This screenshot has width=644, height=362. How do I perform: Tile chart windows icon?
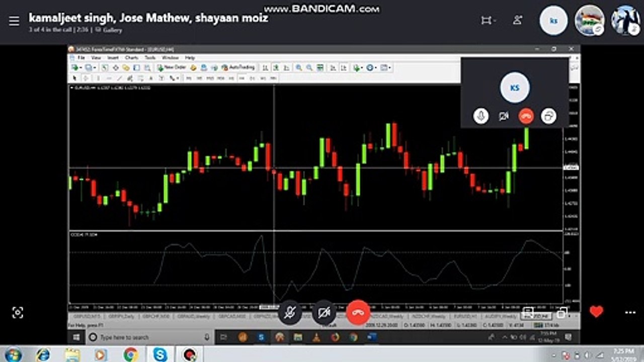(320, 67)
